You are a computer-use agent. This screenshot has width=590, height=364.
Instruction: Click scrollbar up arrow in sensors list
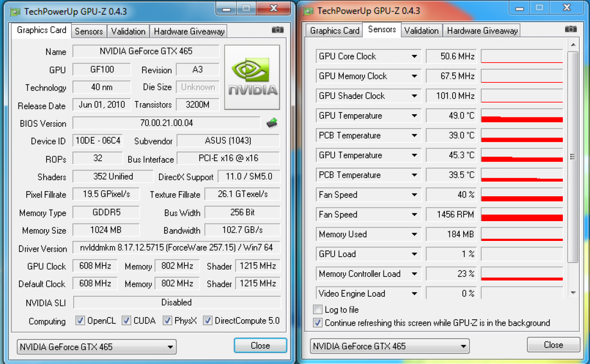coord(573,45)
